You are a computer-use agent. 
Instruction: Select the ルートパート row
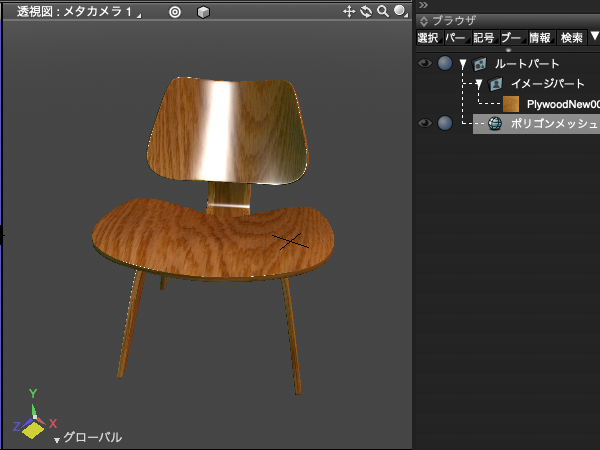(527, 64)
